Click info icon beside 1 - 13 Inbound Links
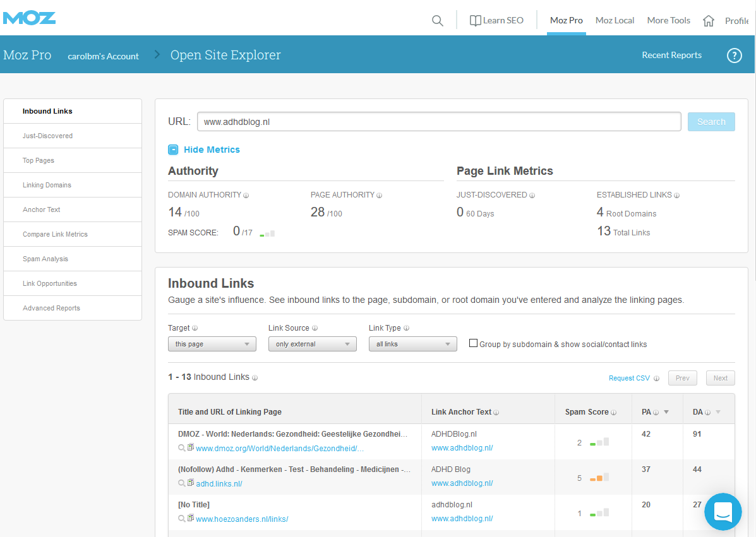Screen dimensions: 756x537 coord(255,378)
